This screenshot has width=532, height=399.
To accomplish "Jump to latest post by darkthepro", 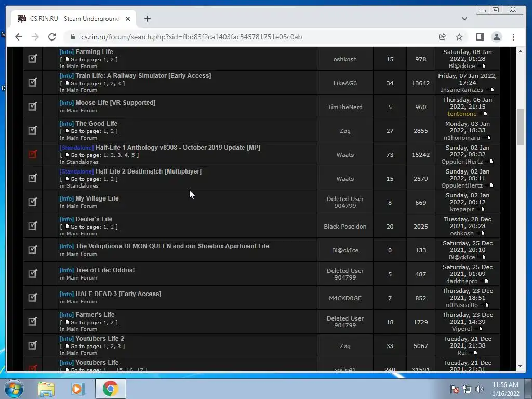I will pyautogui.click(x=485, y=281).
